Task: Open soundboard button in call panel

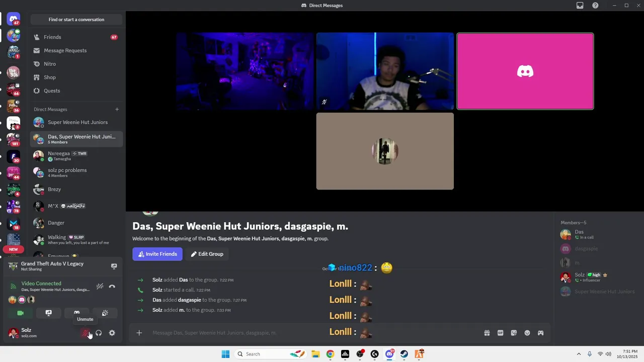Action: click(105, 313)
